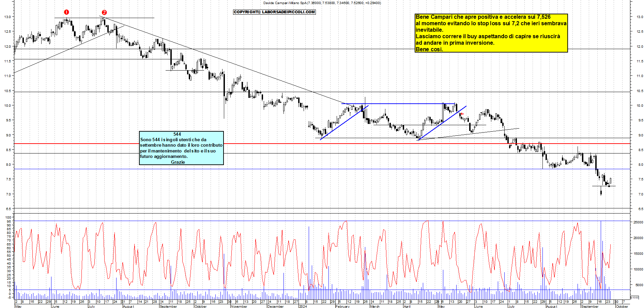Click the 100 label on the oscillator scale

pyautogui.click(x=9, y=217)
